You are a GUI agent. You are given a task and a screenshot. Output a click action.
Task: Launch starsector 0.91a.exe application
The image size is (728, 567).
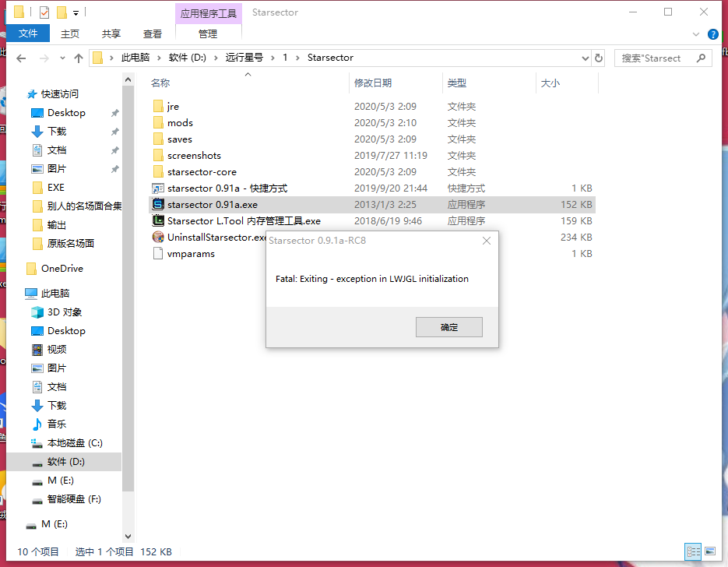coord(203,204)
